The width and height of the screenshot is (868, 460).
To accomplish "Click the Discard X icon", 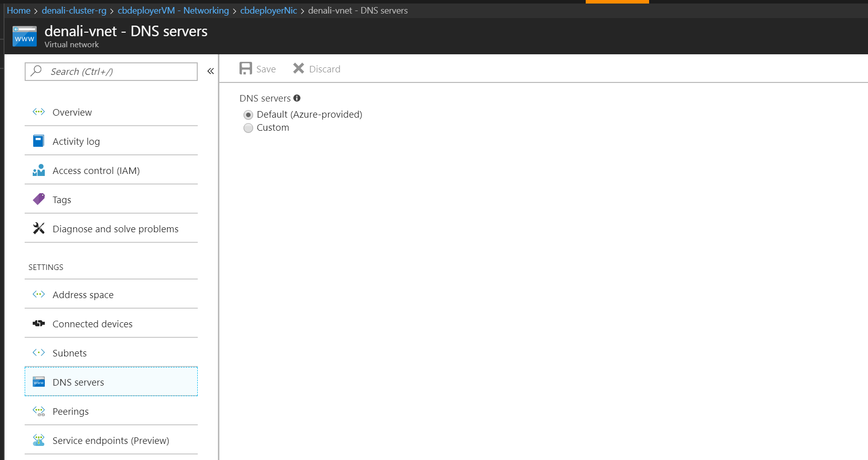I will 298,68.
